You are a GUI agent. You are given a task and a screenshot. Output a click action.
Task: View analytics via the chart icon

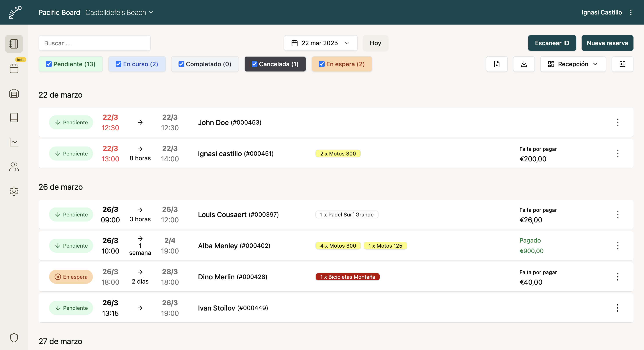[14, 142]
